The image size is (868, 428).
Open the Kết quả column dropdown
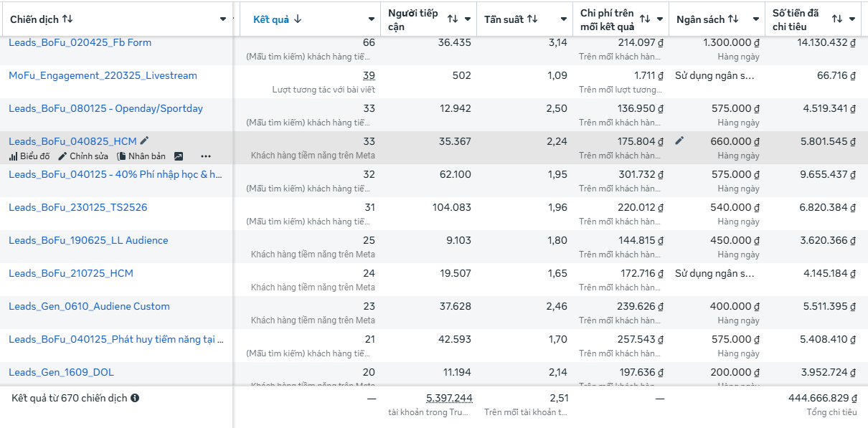(371, 19)
